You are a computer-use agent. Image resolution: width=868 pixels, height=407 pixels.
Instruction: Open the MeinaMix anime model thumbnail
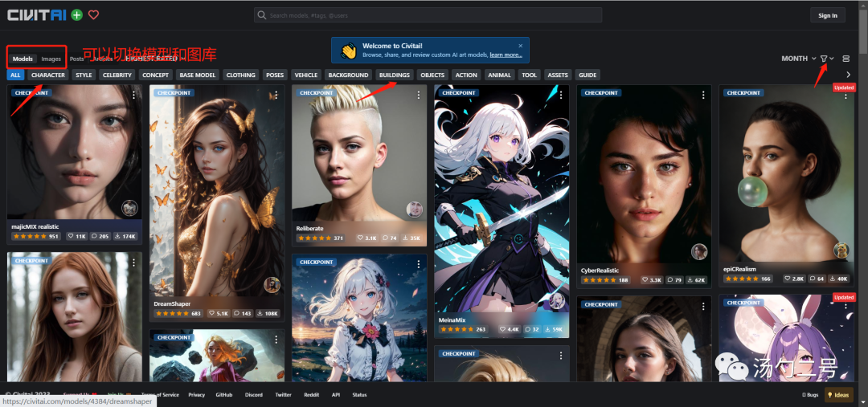click(x=502, y=199)
